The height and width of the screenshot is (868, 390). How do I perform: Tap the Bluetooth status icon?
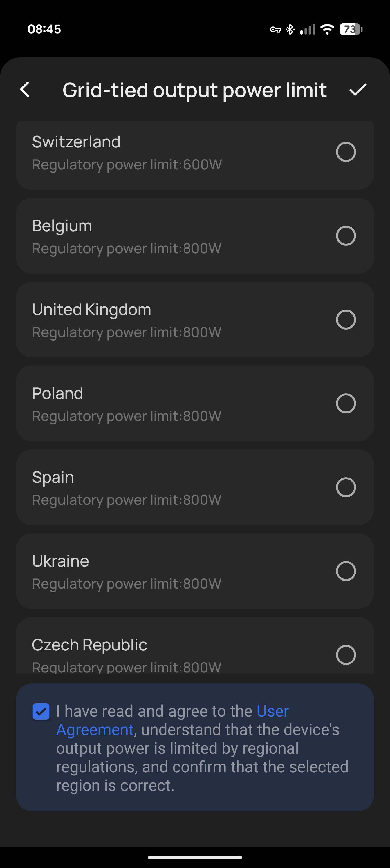pyautogui.click(x=290, y=29)
